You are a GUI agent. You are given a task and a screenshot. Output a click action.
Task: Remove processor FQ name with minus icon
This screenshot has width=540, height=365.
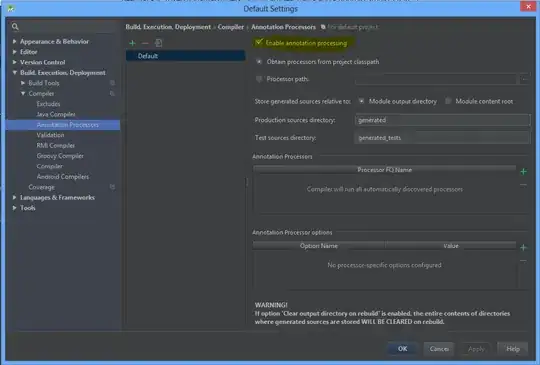coord(523,185)
